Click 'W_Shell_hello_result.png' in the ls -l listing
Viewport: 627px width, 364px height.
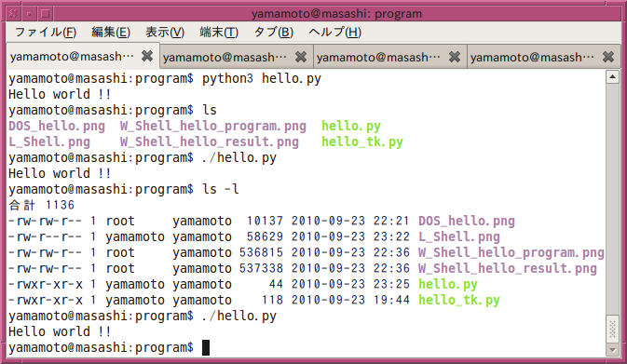pyautogui.click(x=508, y=268)
